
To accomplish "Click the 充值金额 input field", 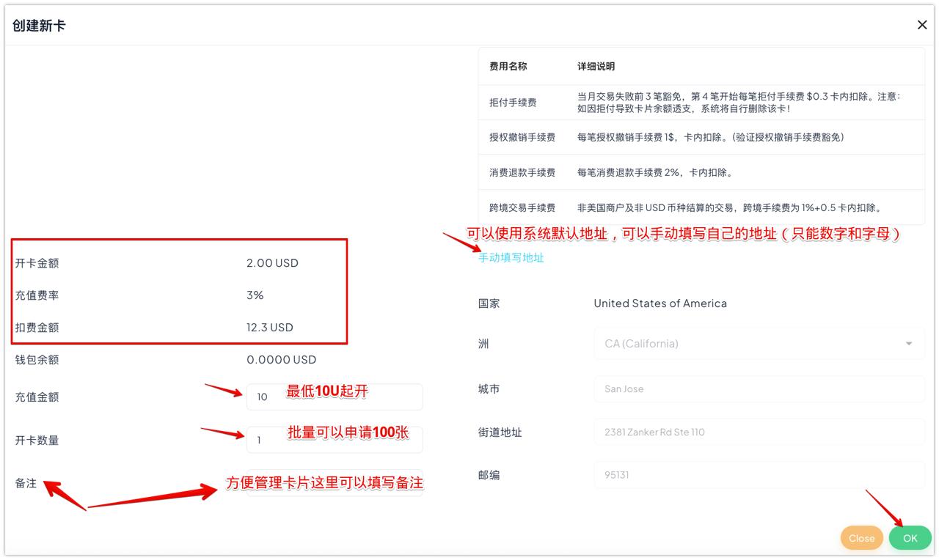I will 335,397.
